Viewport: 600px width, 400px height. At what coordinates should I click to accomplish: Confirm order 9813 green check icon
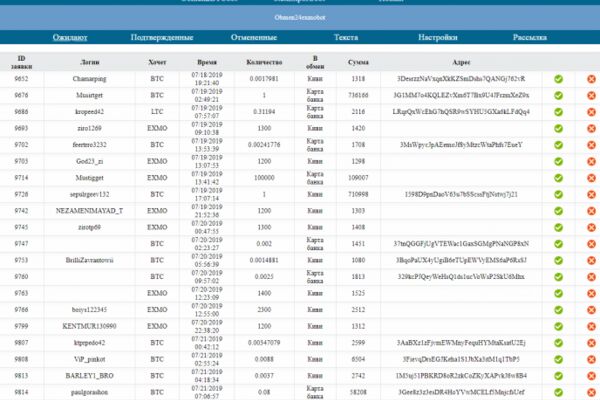559,376
